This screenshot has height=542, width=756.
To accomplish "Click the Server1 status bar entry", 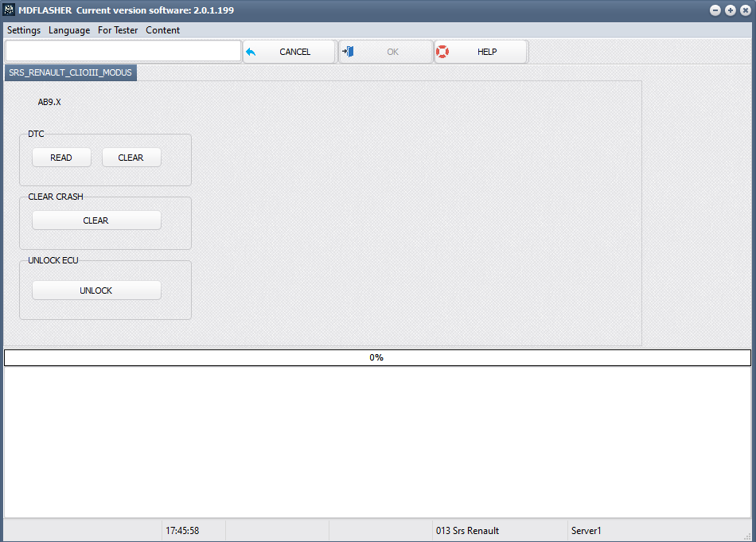I will [x=586, y=530].
